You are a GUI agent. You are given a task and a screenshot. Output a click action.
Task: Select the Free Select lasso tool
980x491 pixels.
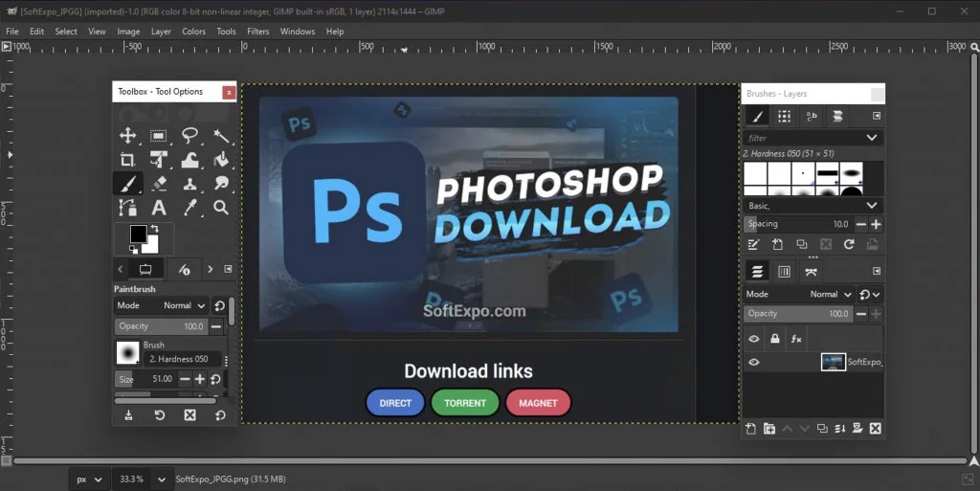point(190,136)
